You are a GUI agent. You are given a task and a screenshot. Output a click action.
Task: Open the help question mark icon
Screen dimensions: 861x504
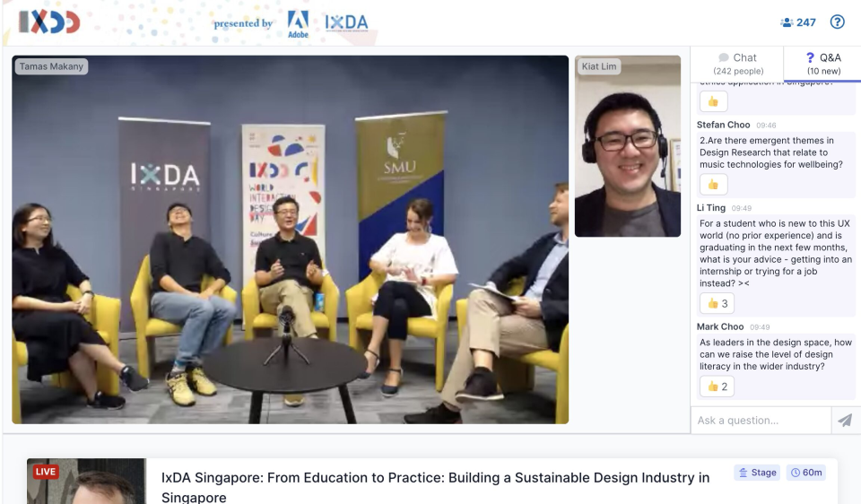[x=837, y=22]
